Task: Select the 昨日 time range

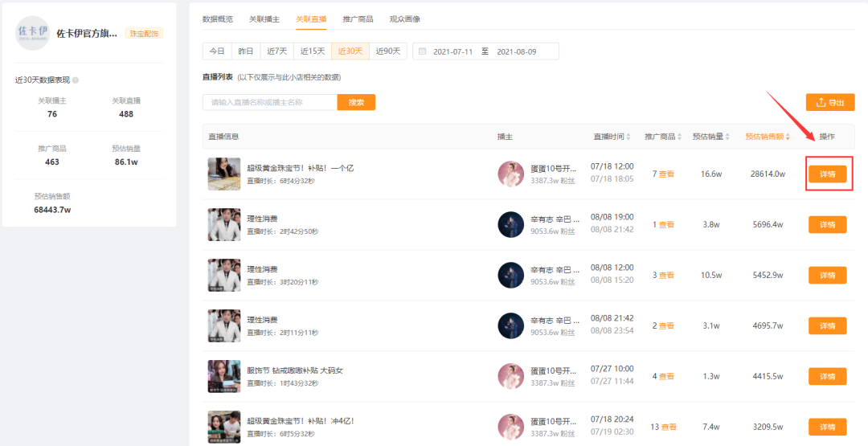Action: (x=246, y=51)
